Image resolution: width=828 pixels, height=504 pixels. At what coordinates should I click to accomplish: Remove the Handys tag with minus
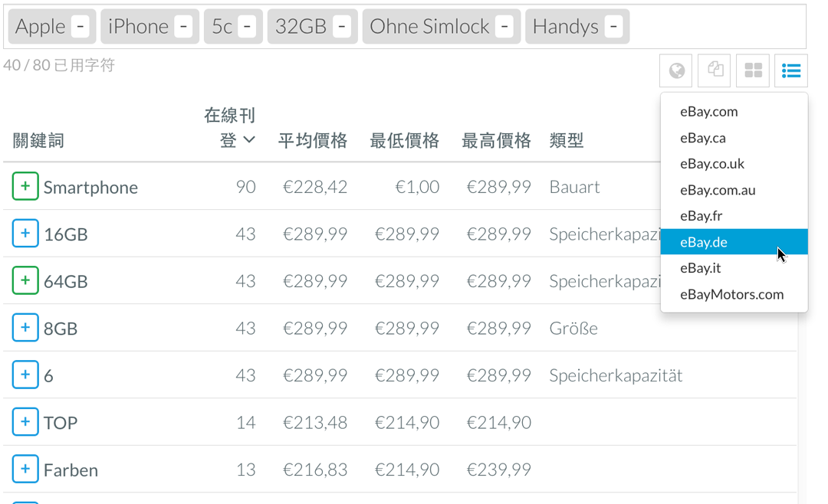pos(613,26)
